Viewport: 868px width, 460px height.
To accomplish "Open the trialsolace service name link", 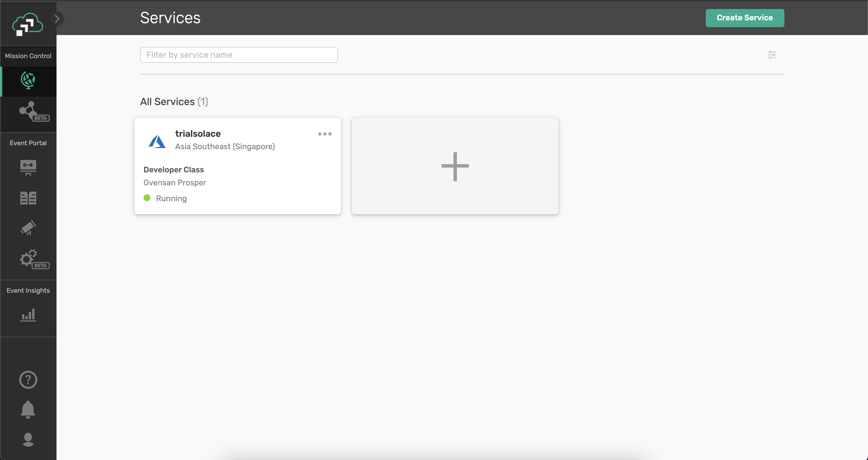I will (x=198, y=134).
